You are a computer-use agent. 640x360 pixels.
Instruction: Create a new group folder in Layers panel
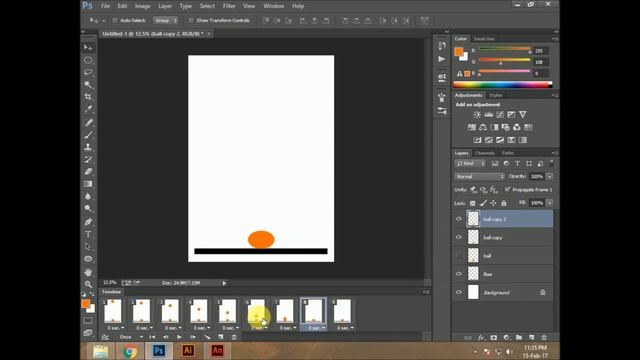[x=519, y=338]
